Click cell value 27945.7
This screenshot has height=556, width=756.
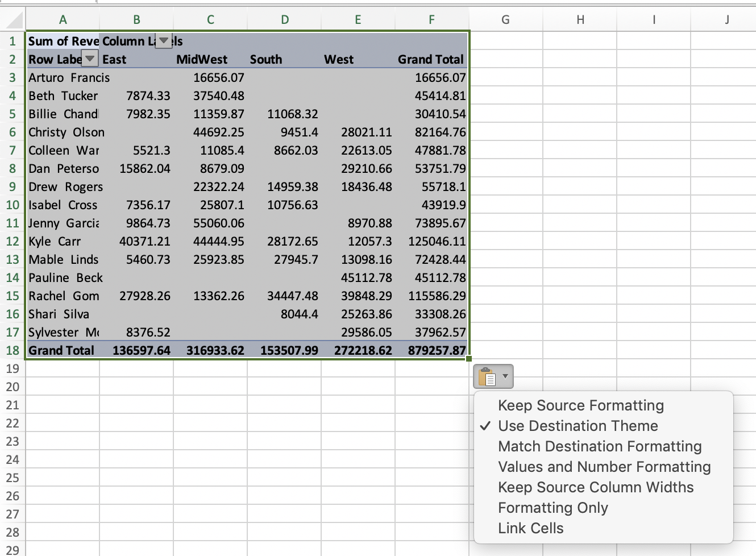284,259
